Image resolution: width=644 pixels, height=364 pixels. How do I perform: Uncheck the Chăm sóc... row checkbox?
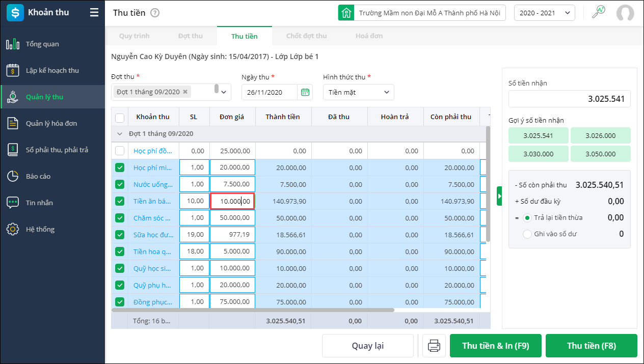120,218
